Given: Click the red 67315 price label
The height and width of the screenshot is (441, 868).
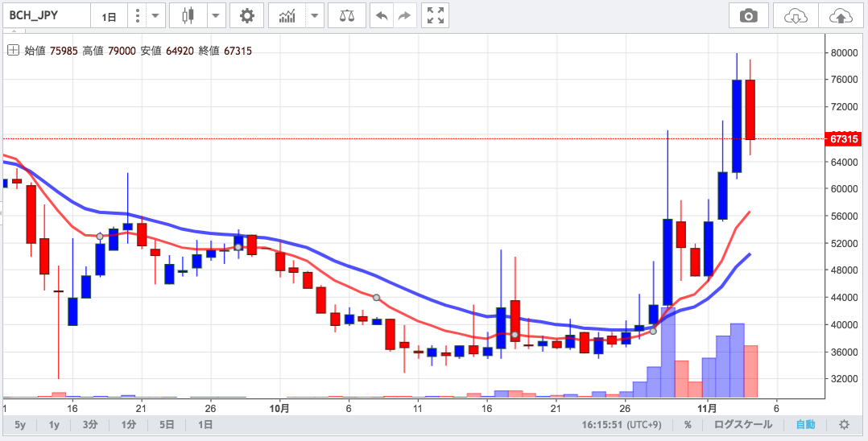Looking at the screenshot, I should click(844, 139).
